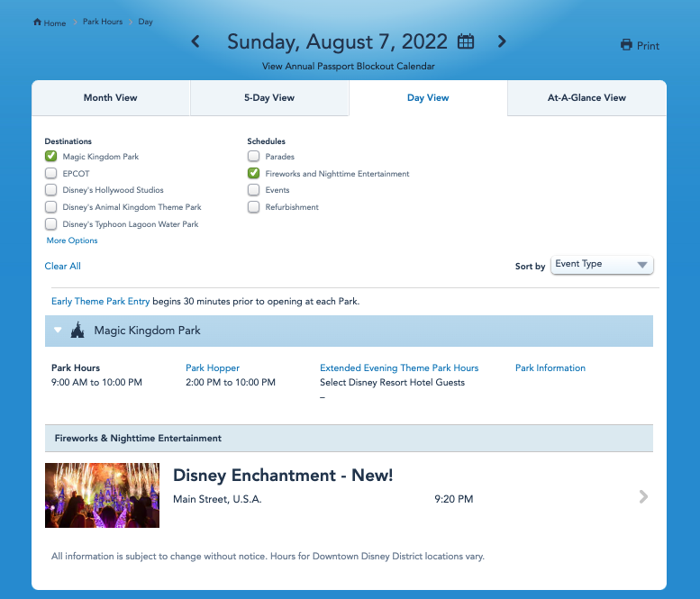700x599 pixels.
Task: Click the Magic Kingdom castle icon
Action: pyautogui.click(x=77, y=330)
